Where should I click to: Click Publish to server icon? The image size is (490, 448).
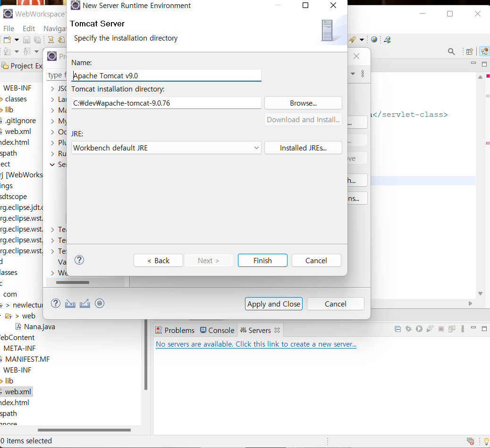pos(452,329)
